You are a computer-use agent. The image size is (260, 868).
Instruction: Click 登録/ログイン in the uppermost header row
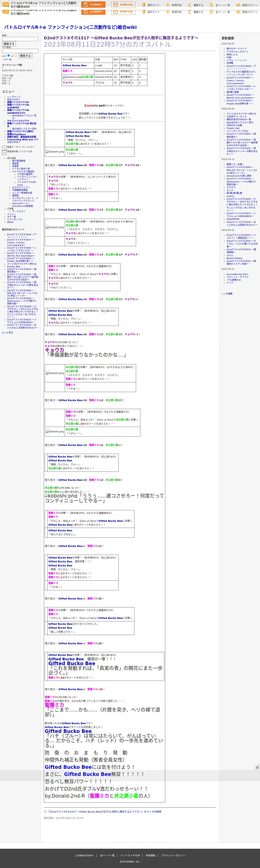(x=247, y=5)
